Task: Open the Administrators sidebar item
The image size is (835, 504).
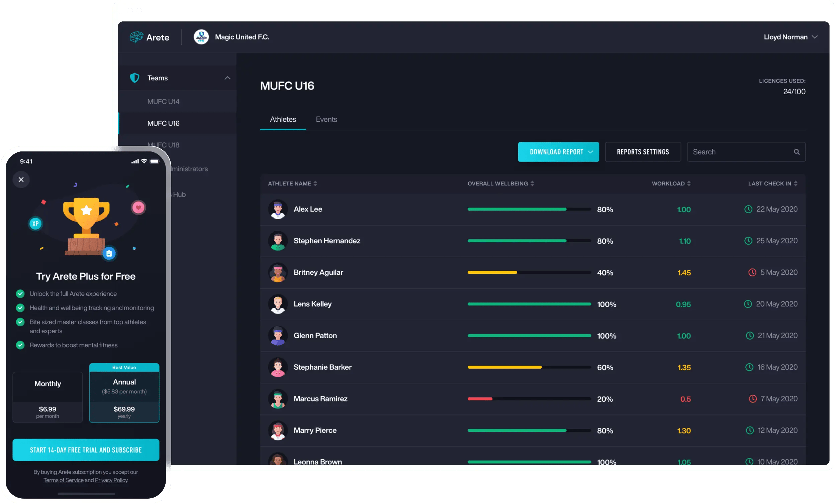Action: point(190,168)
